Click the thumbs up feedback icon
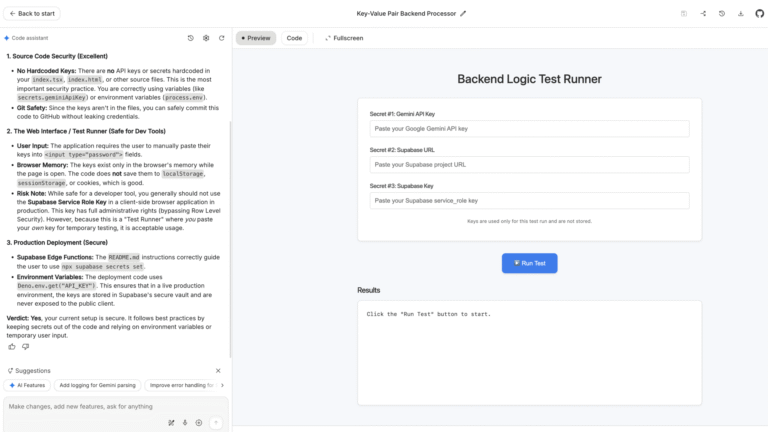The width and height of the screenshot is (768, 432). click(12, 346)
